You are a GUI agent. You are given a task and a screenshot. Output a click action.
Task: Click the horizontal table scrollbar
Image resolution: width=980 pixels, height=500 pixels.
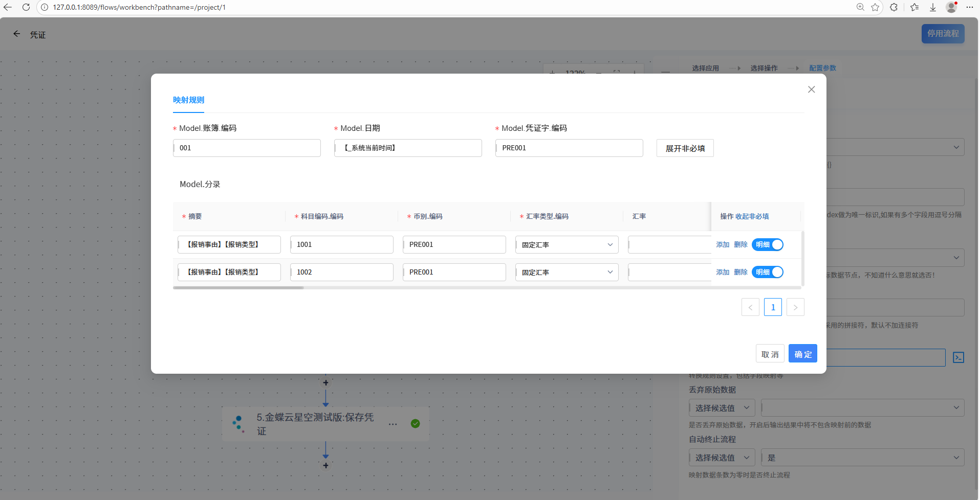pyautogui.click(x=238, y=288)
